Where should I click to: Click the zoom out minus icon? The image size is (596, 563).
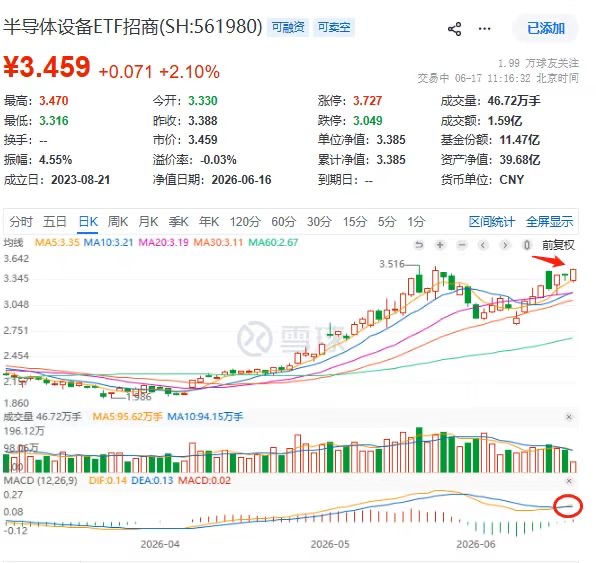tap(462, 245)
